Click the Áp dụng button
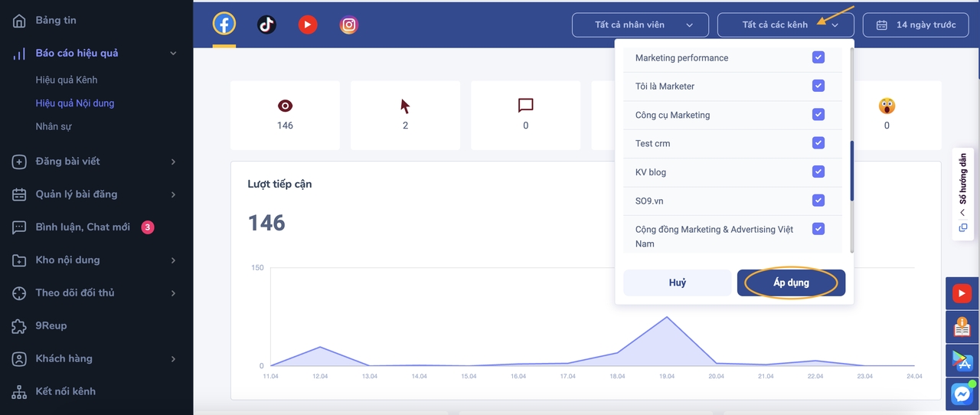 click(791, 283)
